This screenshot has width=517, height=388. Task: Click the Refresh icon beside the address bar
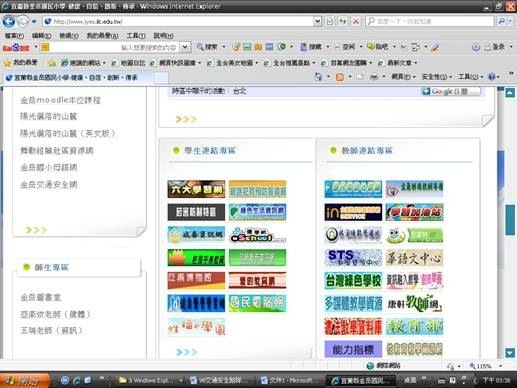coord(343,22)
